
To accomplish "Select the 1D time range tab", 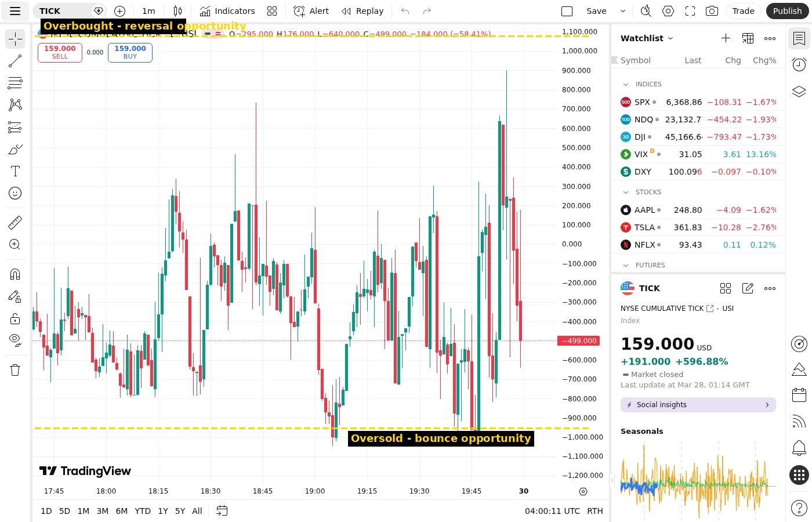I will coord(46,511).
